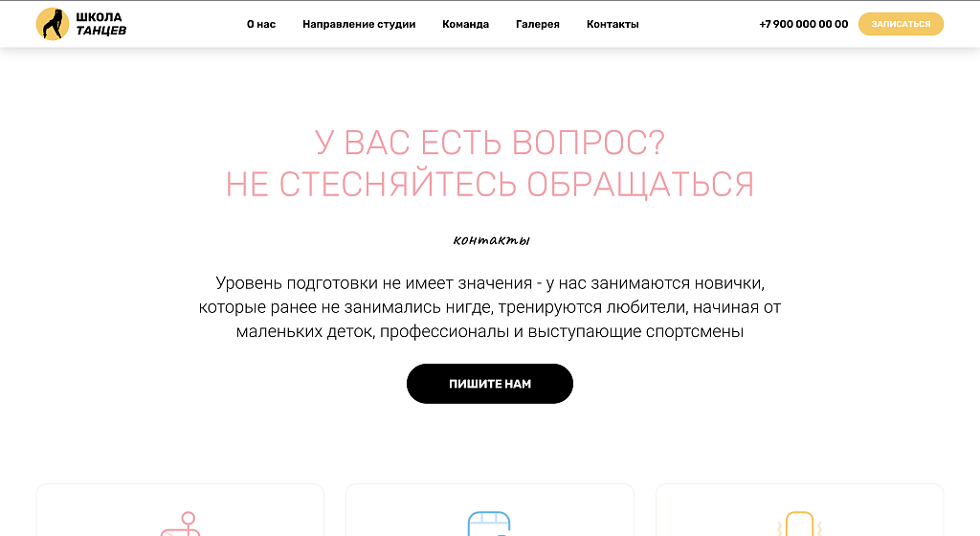Screen dimensions: 980x536
Task: Click the pink location pin icon
Action: click(181, 524)
